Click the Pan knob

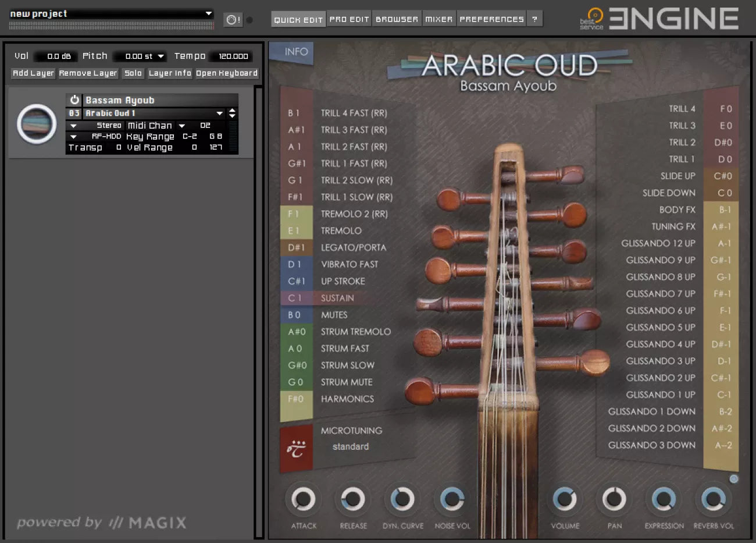[x=614, y=499]
